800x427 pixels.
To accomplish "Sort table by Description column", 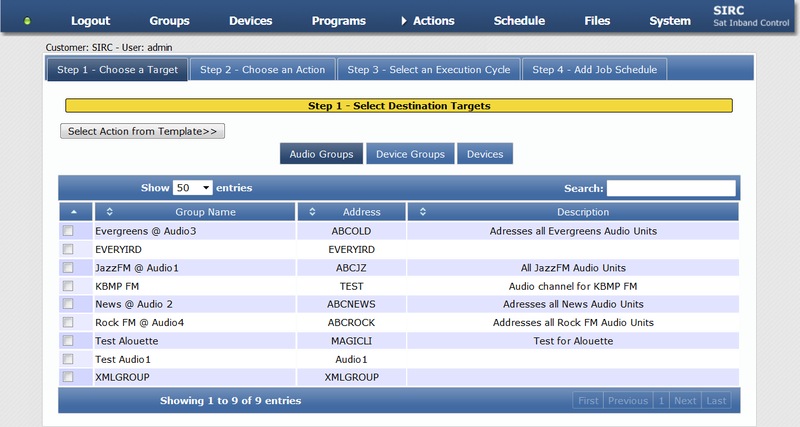I will click(x=573, y=212).
